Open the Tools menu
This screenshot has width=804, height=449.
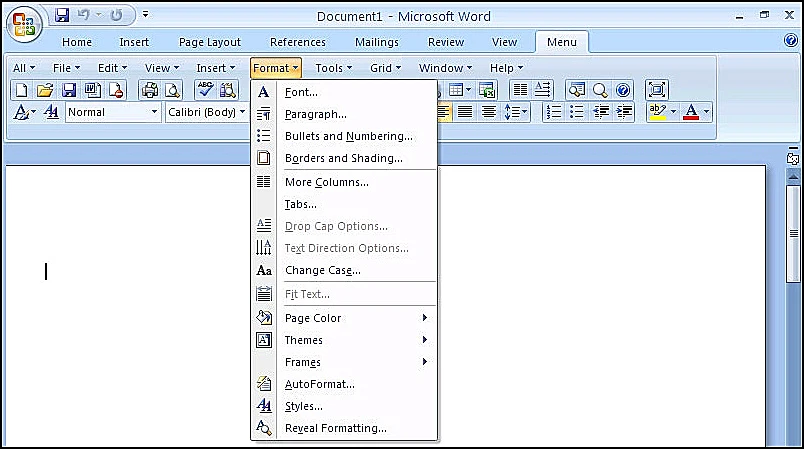click(333, 68)
